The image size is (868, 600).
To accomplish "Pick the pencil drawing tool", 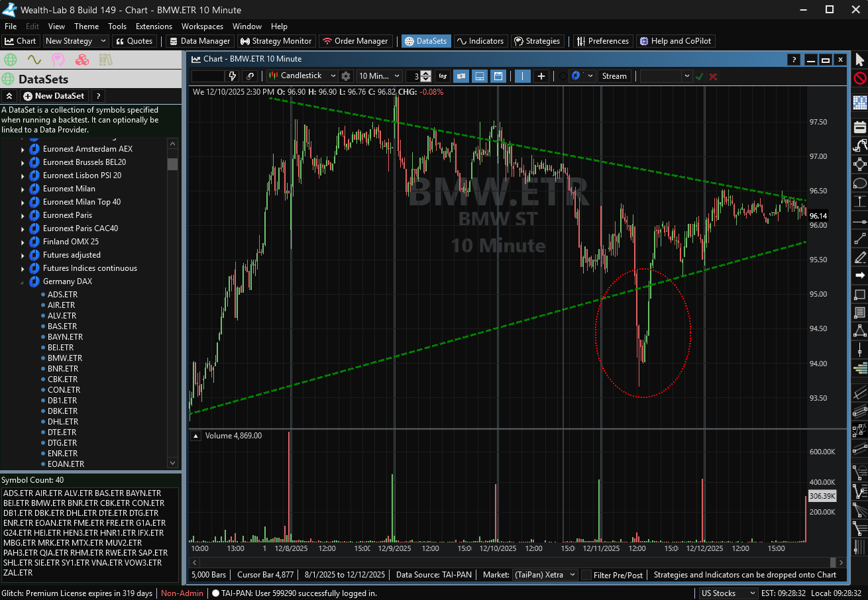I will pos(859,257).
